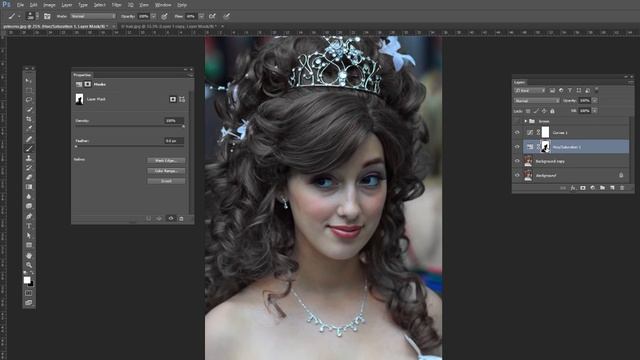This screenshot has width=640, height=360.
Task: Select the Hand tool
Action: click(x=29, y=256)
